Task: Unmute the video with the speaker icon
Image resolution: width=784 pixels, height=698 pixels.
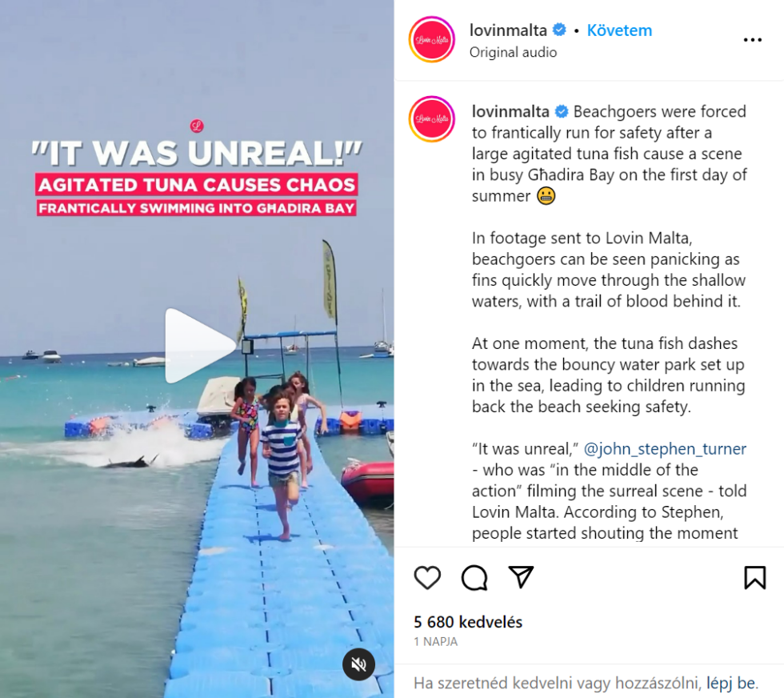Action: point(358,664)
